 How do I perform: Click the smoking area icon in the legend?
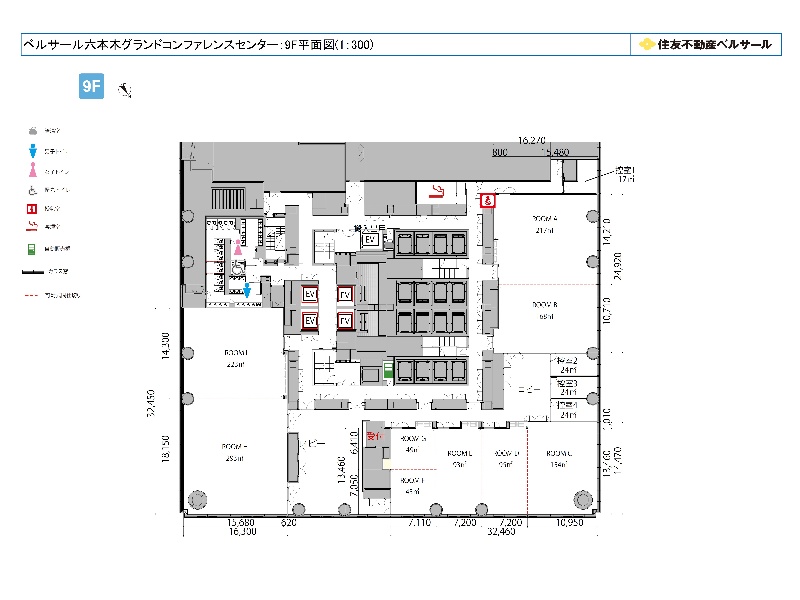pos(32,226)
